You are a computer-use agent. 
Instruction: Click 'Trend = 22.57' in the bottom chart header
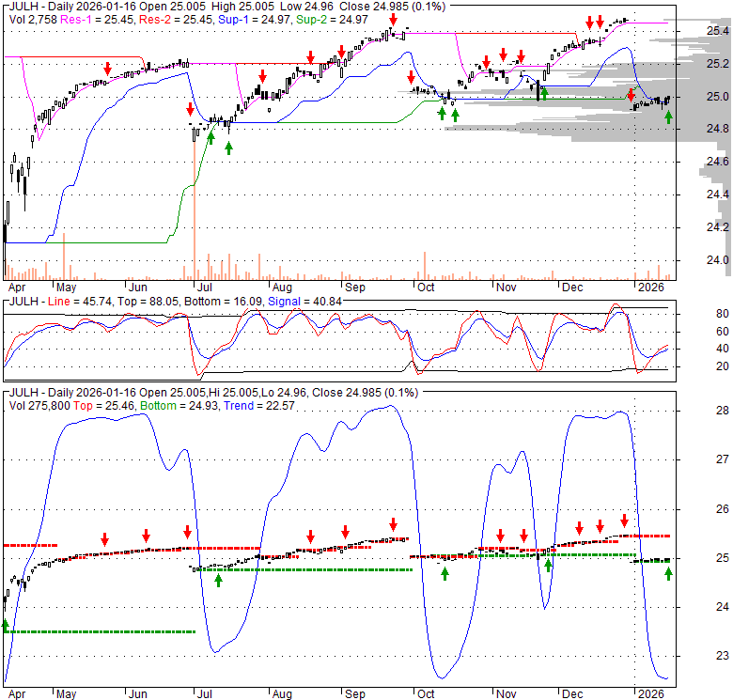coord(259,406)
